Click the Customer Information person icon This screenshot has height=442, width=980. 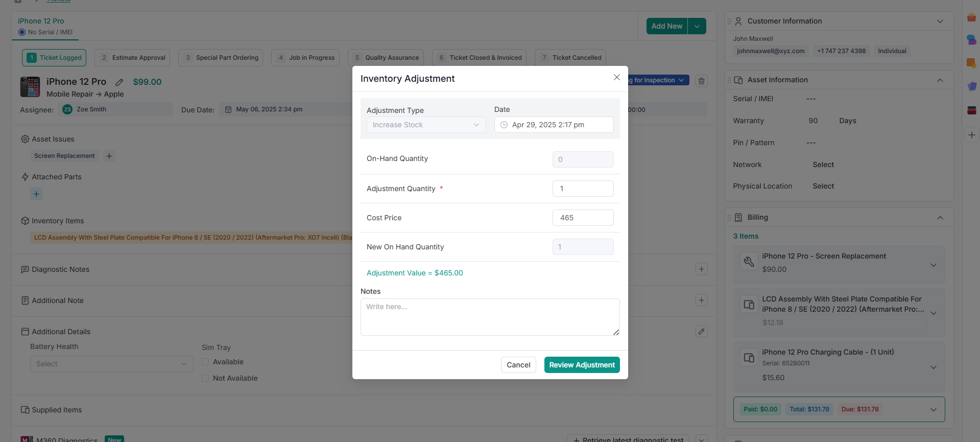(x=738, y=21)
